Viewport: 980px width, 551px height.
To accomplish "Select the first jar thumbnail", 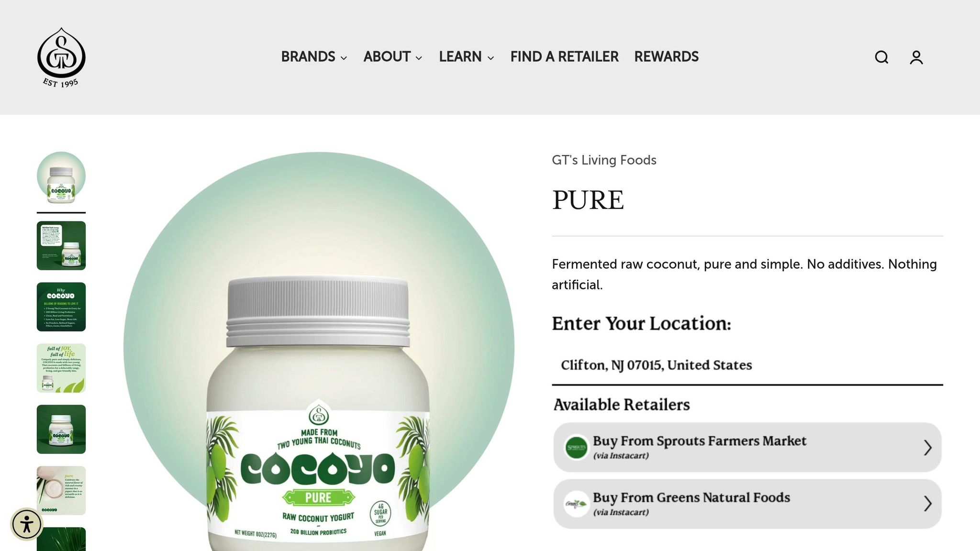I will click(x=61, y=176).
